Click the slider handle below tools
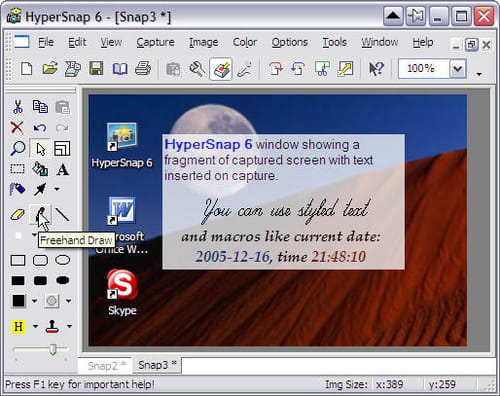The image size is (500, 396). click(x=53, y=349)
